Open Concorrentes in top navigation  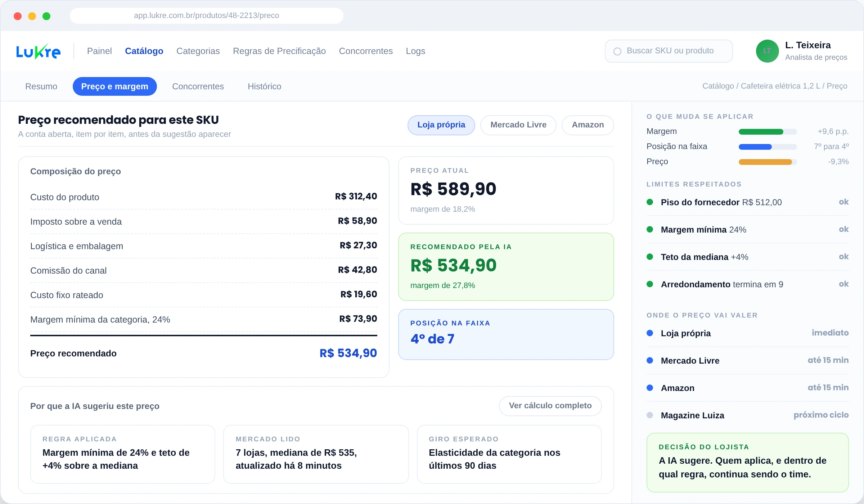point(366,51)
